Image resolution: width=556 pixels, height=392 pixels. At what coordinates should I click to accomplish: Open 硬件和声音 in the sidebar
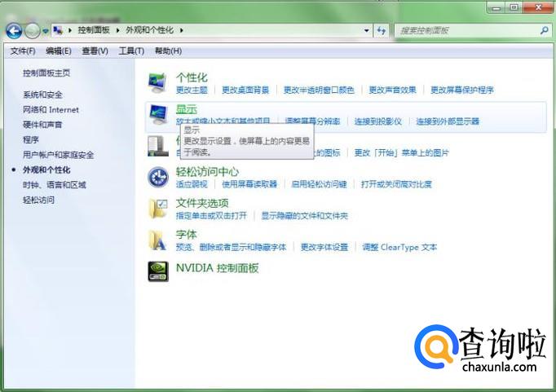pyautogui.click(x=42, y=125)
